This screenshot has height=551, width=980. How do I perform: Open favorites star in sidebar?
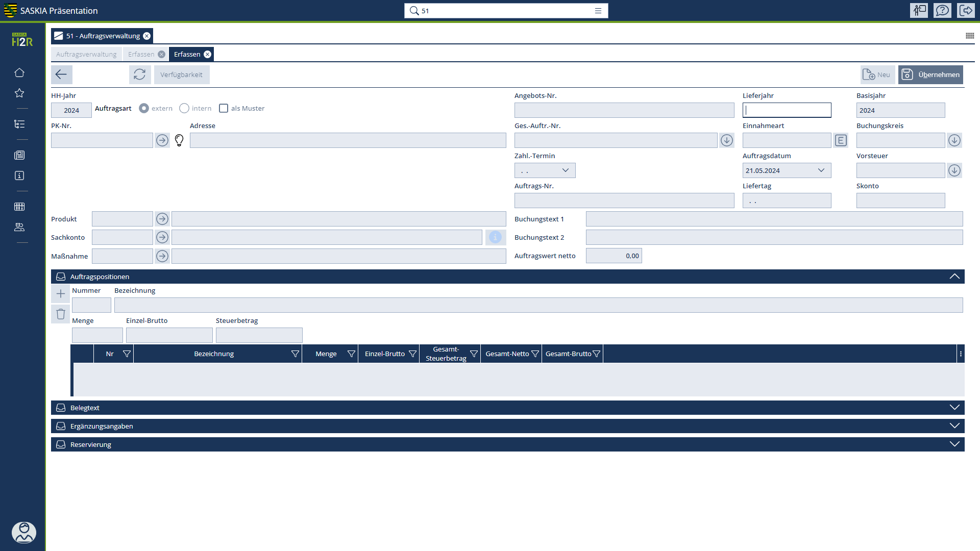19,93
